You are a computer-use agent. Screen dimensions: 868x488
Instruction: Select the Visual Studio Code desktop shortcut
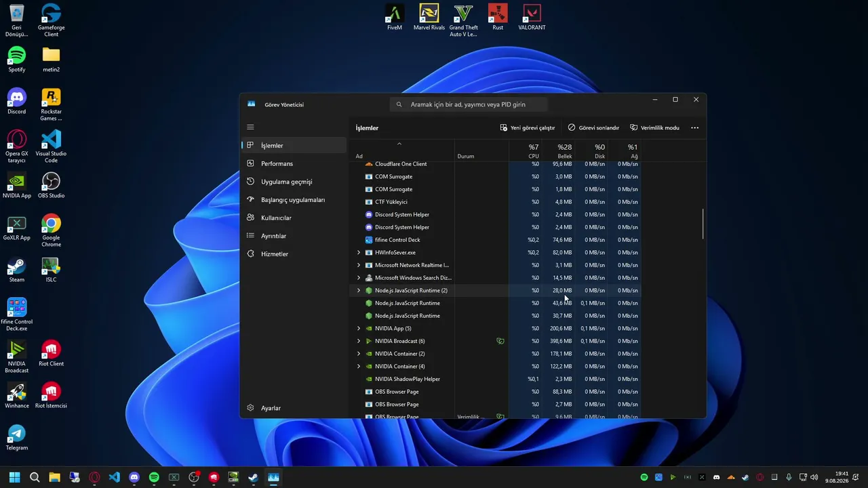(x=51, y=147)
